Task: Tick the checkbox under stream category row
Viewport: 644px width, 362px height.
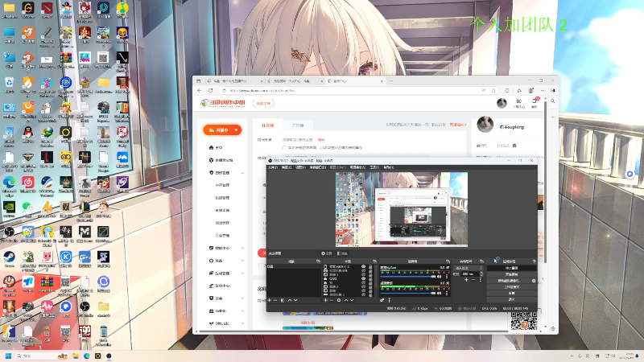Action: 284,147
